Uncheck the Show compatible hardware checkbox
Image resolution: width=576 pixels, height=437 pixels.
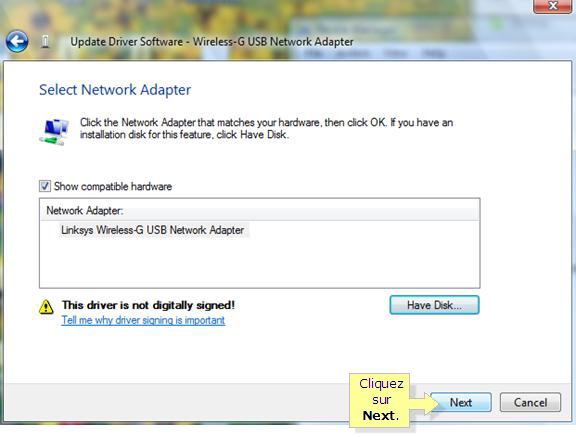coord(45,186)
